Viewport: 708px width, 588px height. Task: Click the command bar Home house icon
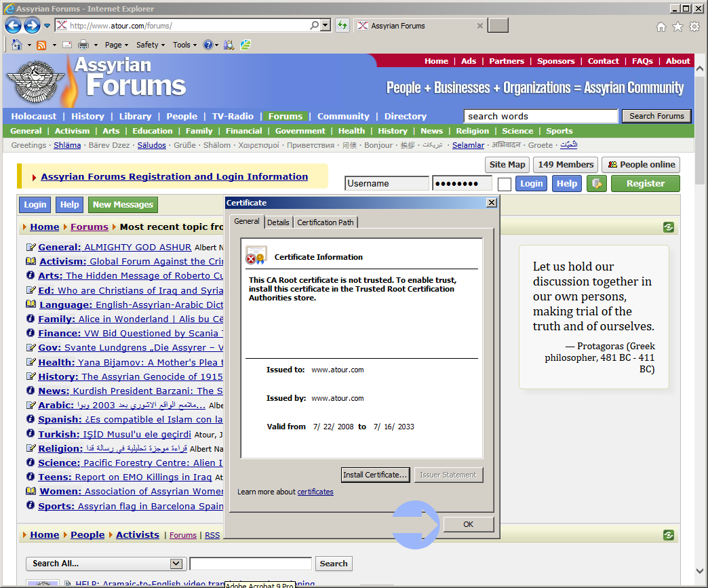[17, 45]
